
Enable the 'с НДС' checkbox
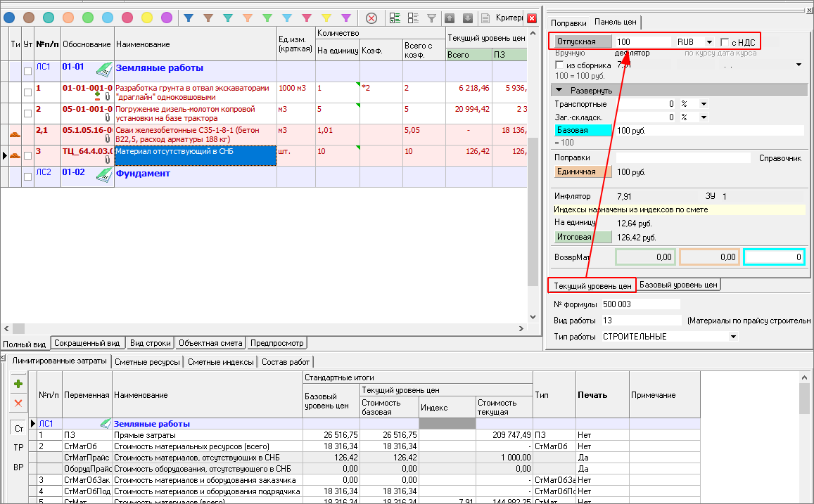(725, 42)
